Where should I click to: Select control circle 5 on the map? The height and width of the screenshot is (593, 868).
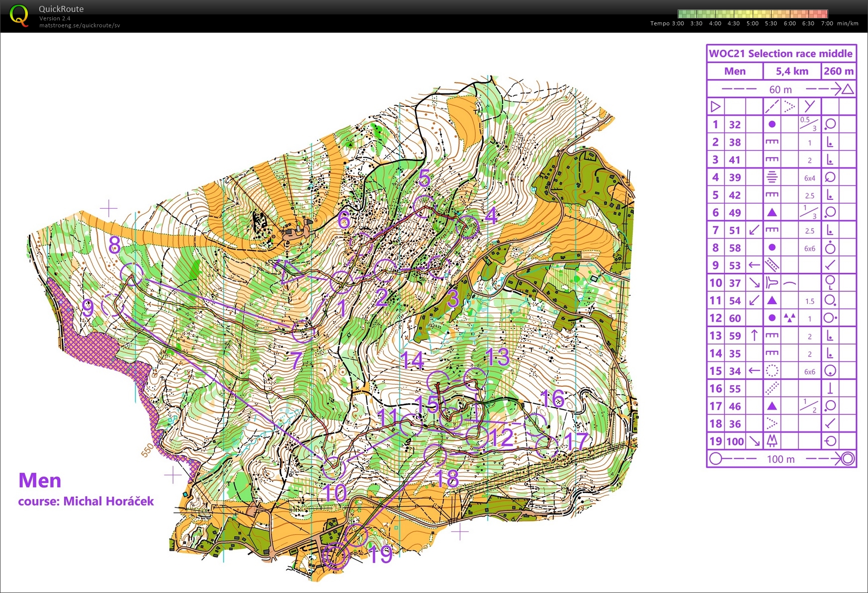click(425, 206)
